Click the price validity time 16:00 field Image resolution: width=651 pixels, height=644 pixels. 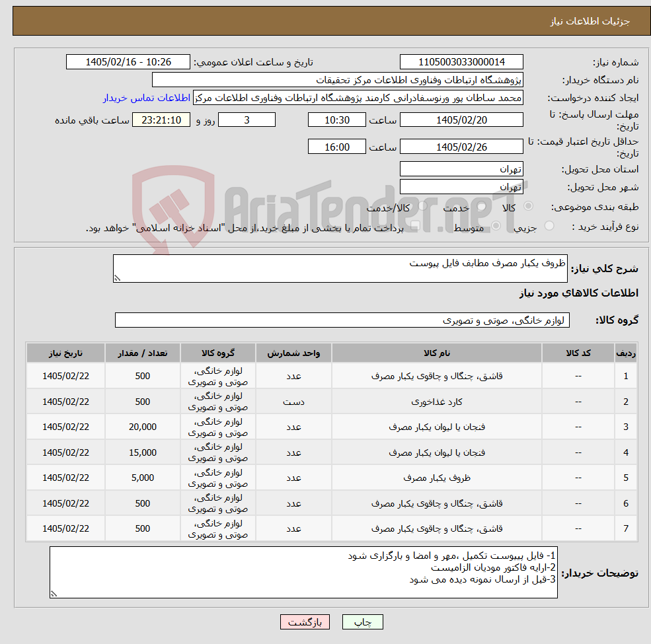(x=336, y=147)
